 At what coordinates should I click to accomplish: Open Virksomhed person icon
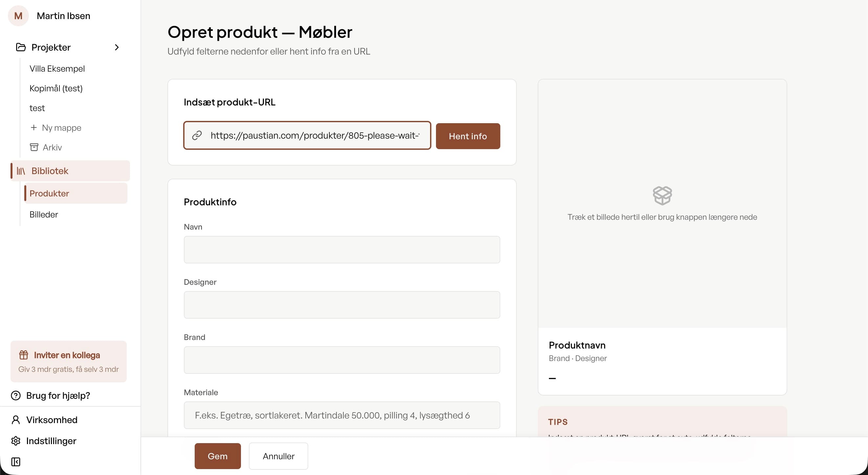[16, 419]
